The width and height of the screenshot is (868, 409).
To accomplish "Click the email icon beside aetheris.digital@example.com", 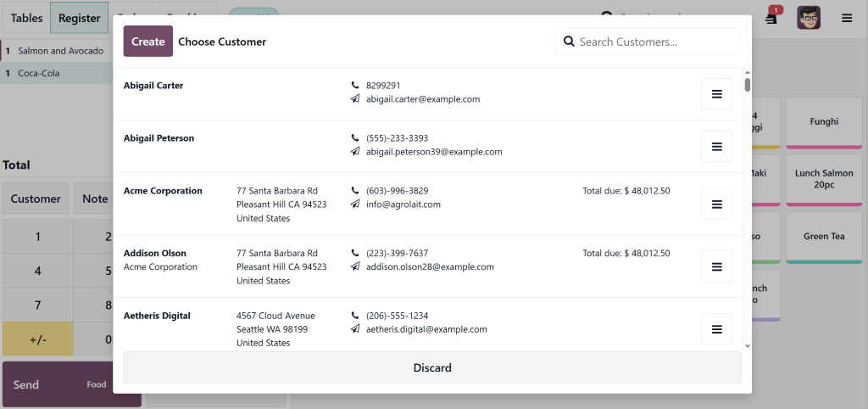I will point(355,329).
